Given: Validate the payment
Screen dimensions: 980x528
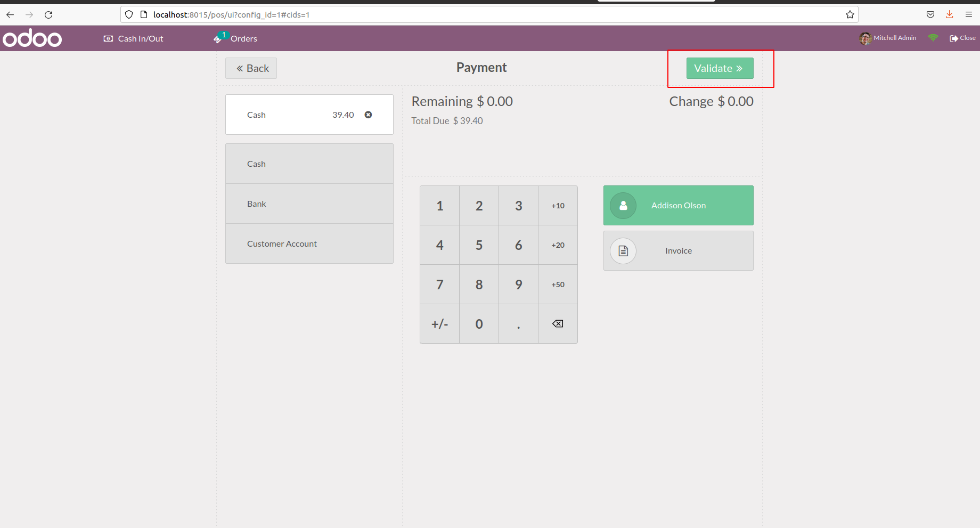Looking at the screenshot, I should (x=720, y=68).
